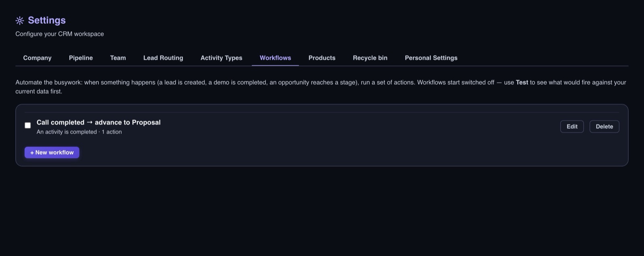The width and height of the screenshot is (644, 256).
Task: Enable the Call completed workflow checkbox
Action: coord(28,125)
